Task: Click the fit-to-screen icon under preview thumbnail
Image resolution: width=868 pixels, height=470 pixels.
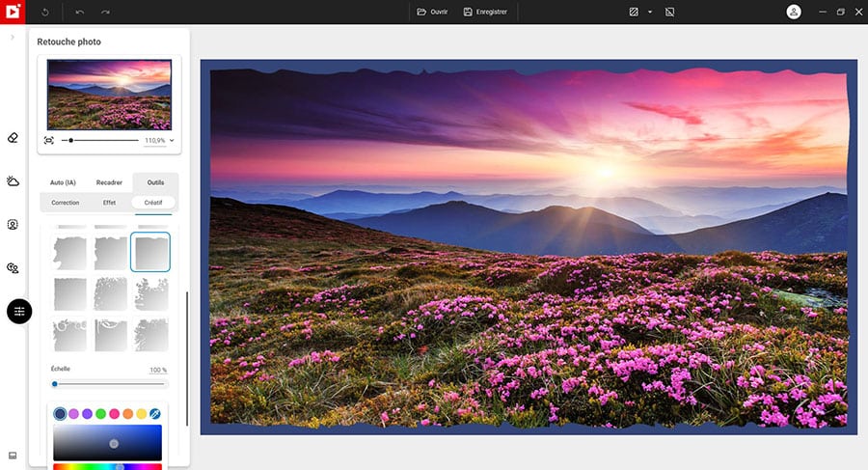Action: coord(49,140)
